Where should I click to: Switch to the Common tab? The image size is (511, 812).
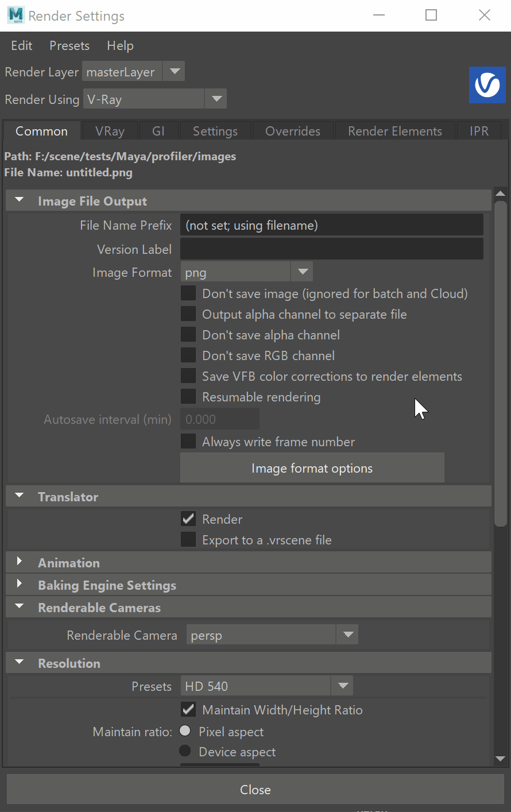pos(41,131)
